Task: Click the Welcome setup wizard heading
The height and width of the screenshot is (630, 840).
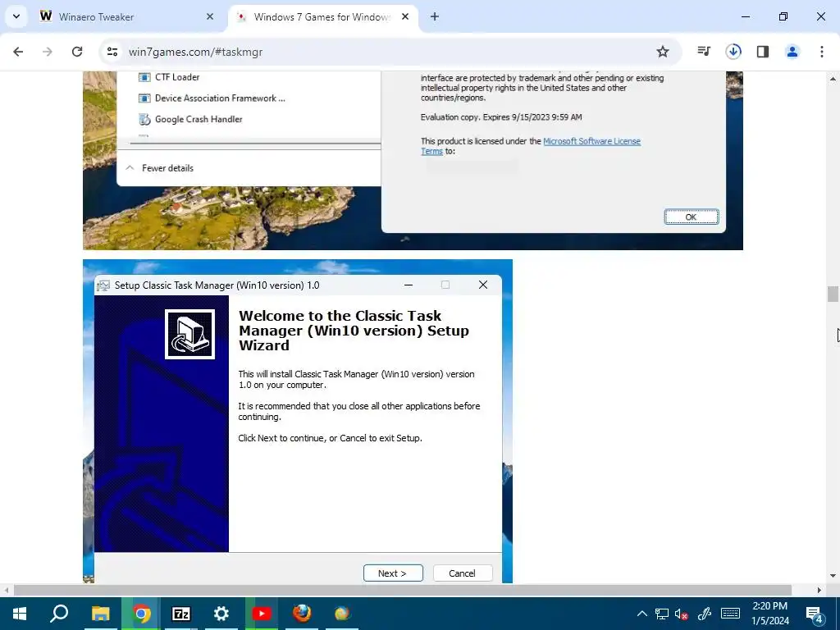Action: [x=354, y=331]
